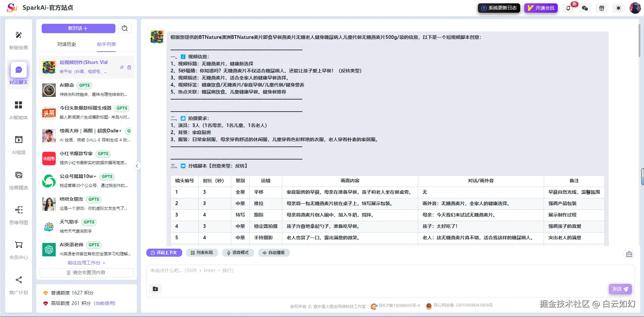Click the 陕ICP备18008695号-6 link
The image size is (644, 317).
click(399, 306)
